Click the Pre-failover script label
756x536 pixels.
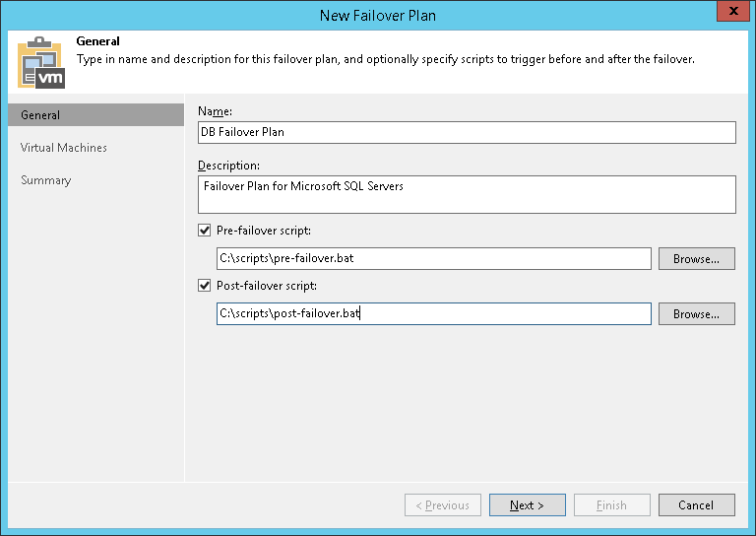click(263, 231)
